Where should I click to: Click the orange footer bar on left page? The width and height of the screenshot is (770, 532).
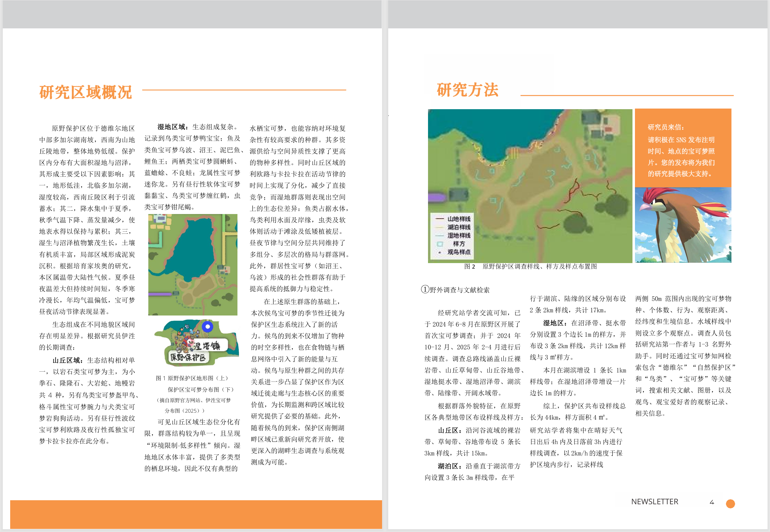point(196,514)
